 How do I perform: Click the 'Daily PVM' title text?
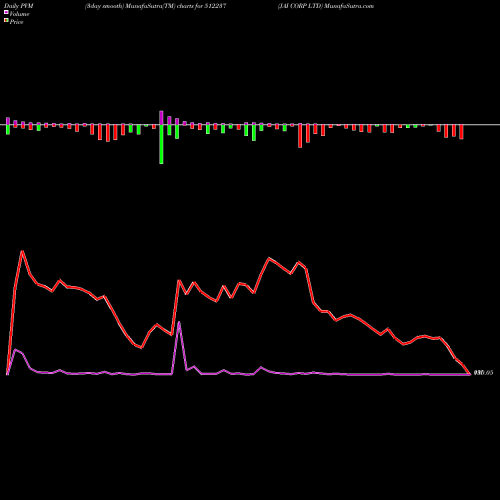[19, 6]
